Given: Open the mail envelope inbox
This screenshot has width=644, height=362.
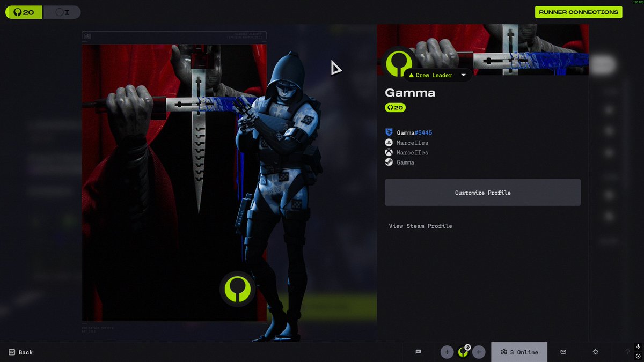Looking at the screenshot, I should coord(563,352).
